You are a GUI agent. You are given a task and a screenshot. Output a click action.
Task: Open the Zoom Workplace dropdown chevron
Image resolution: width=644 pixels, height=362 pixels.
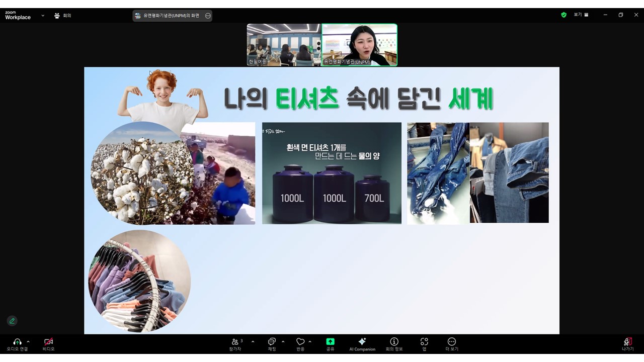[43, 16]
